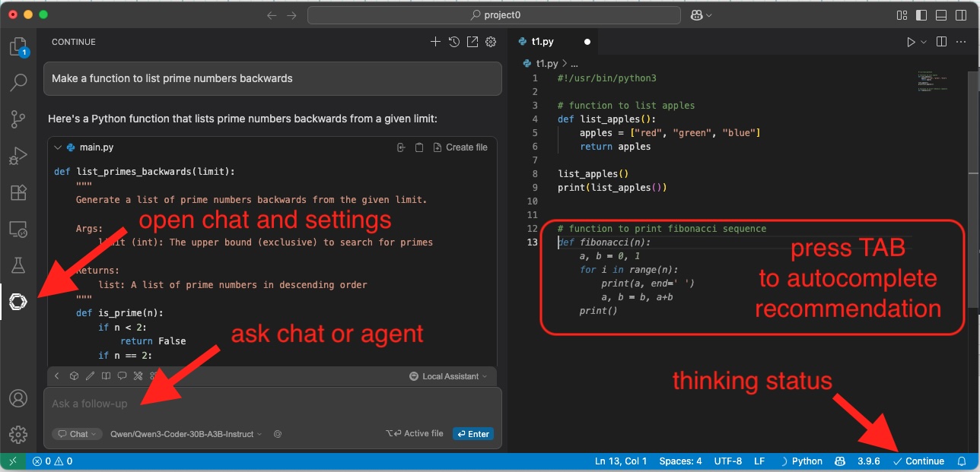Open Source Control view in activity bar
The image size is (980, 472).
(x=17, y=119)
